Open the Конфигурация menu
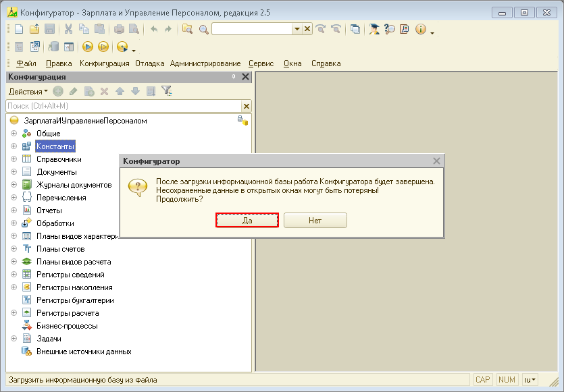564x392 pixels. [104, 63]
